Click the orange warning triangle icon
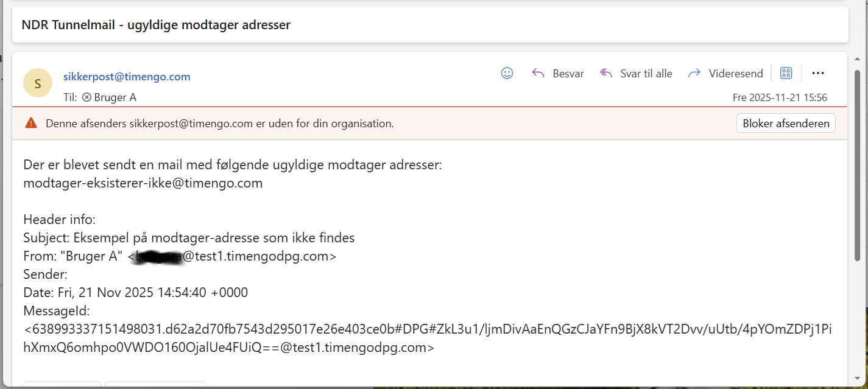The width and height of the screenshot is (868, 389). click(x=31, y=124)
